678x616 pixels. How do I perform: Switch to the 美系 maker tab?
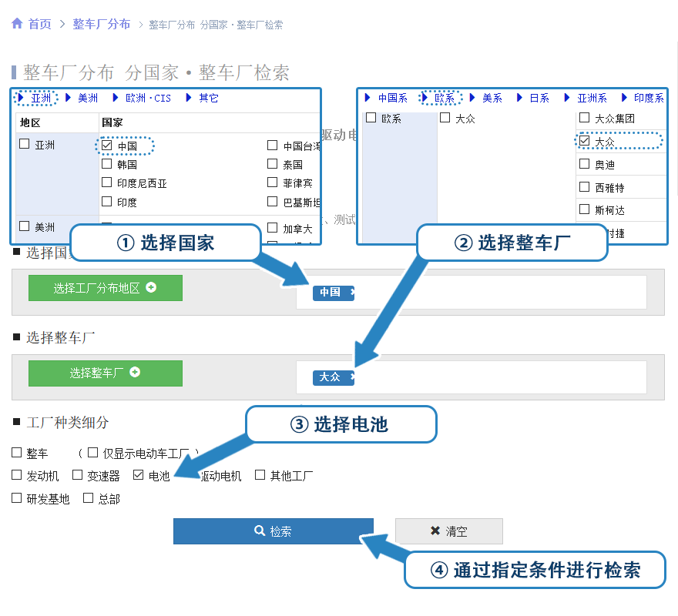[x=492, y=98]
